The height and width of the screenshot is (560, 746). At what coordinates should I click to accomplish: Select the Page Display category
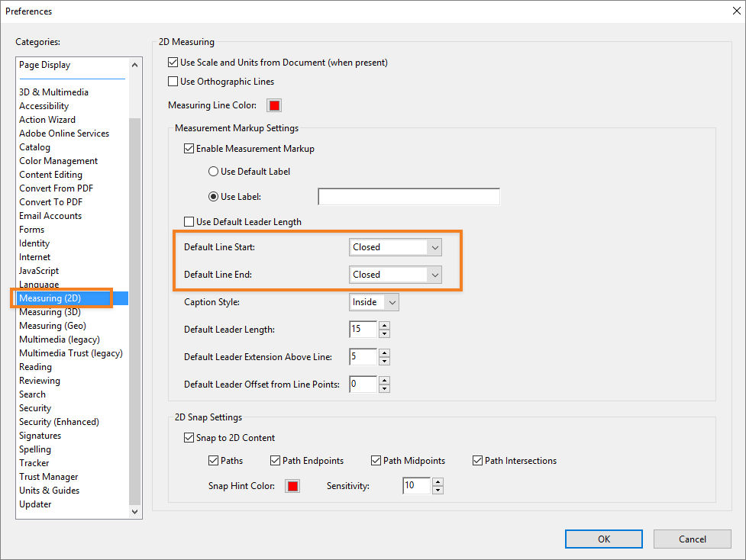click(x=44, y=64)
